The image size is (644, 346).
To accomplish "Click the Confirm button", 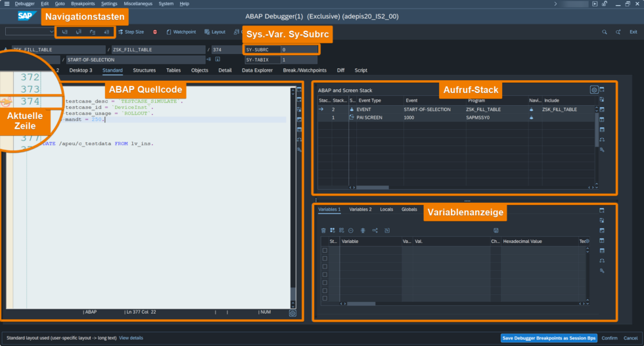I will tap(610, 338).
